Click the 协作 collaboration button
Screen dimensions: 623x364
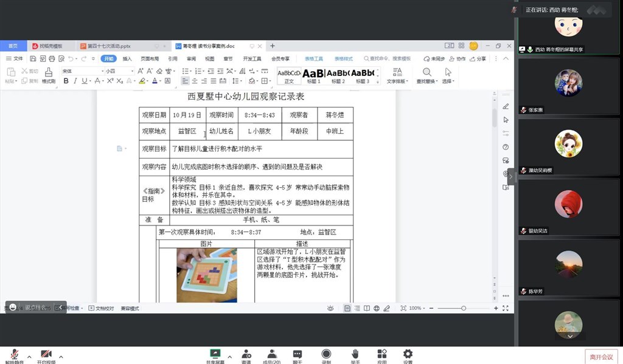(458, 59)
